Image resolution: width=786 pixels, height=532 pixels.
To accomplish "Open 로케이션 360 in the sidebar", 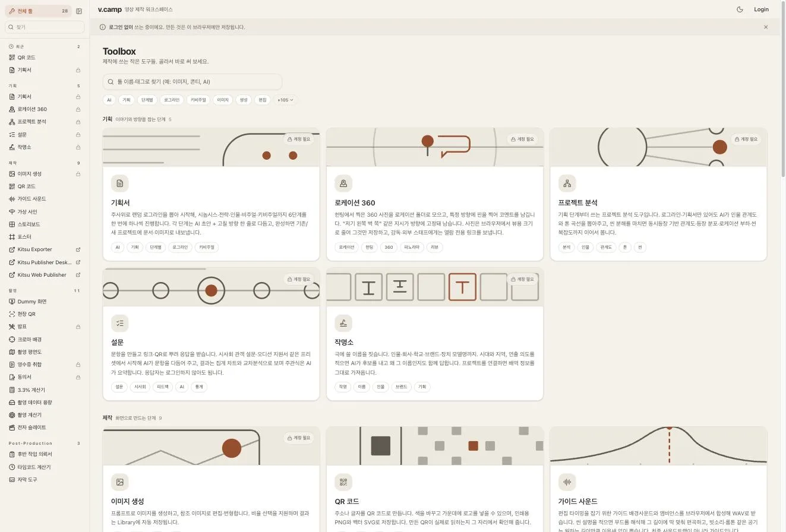I will point(45,109).
